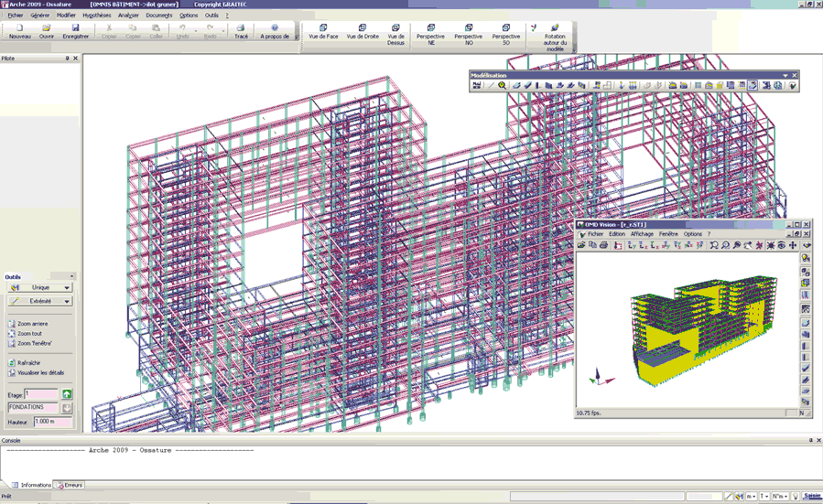
Task: Click the first Modélisation toolbar icon
Action: click(477, 85)
